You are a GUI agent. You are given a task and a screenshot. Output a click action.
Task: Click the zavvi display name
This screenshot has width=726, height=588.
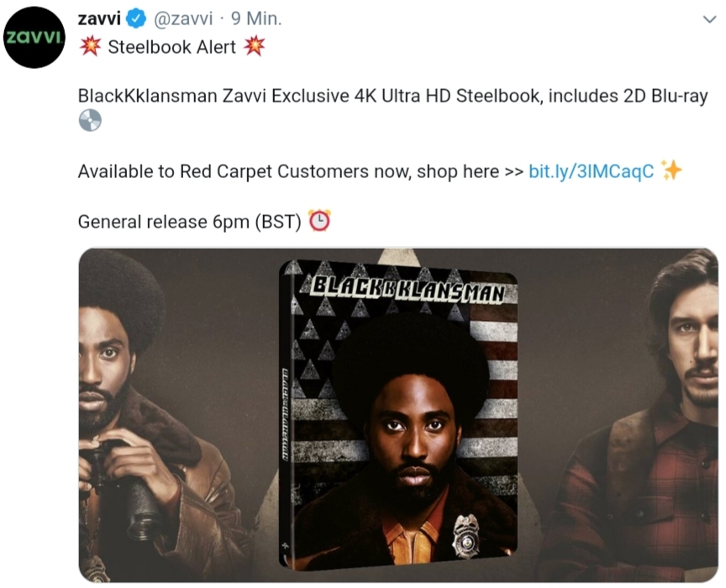click(x=99, y=18)
